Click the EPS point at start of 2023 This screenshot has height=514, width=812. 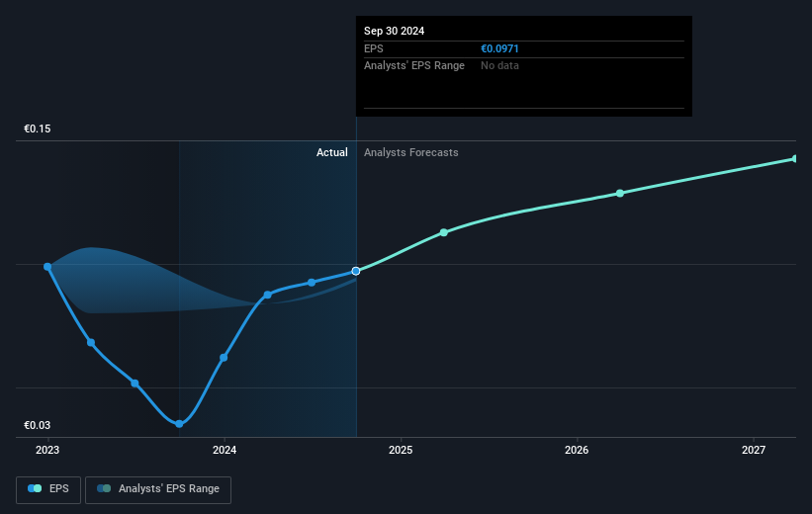(47, 267)
